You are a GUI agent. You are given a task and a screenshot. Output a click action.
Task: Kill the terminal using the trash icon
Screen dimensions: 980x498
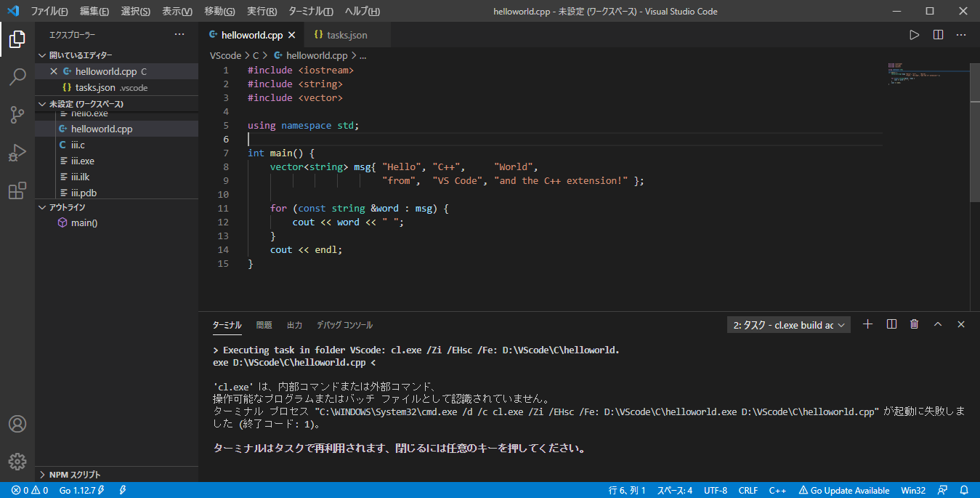coord(914,324)
